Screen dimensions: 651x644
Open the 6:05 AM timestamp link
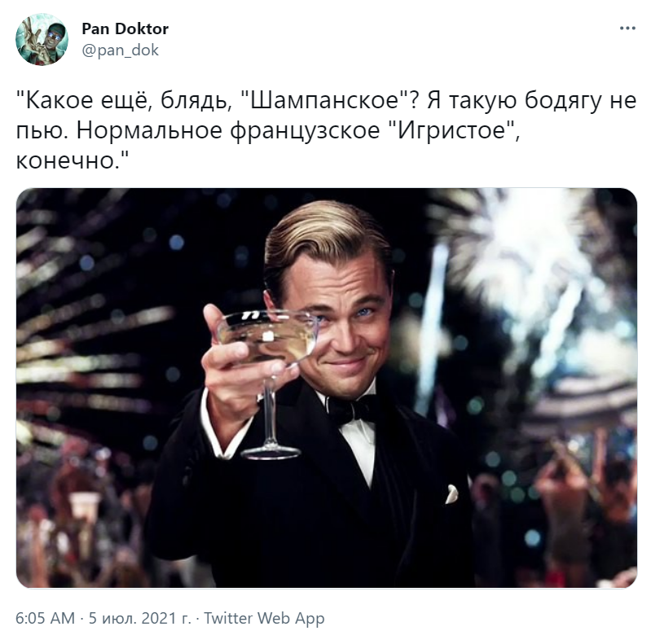(46, 618)
